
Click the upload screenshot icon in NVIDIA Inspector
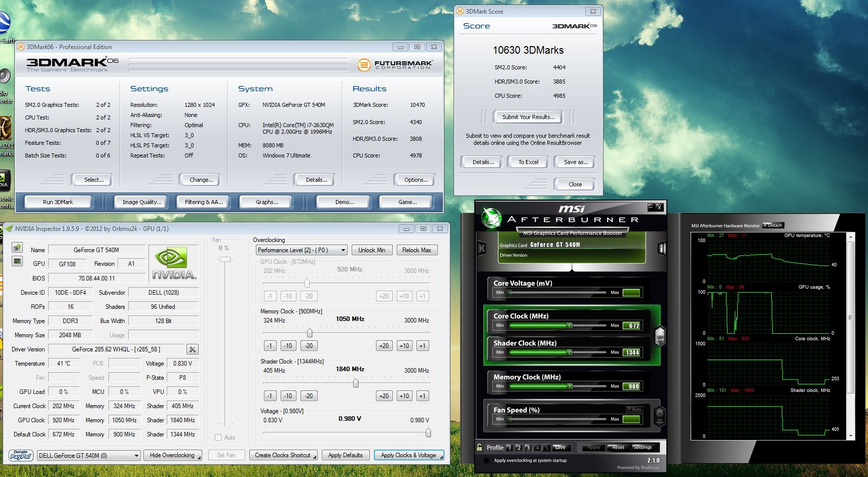click(x=17, y=248)
